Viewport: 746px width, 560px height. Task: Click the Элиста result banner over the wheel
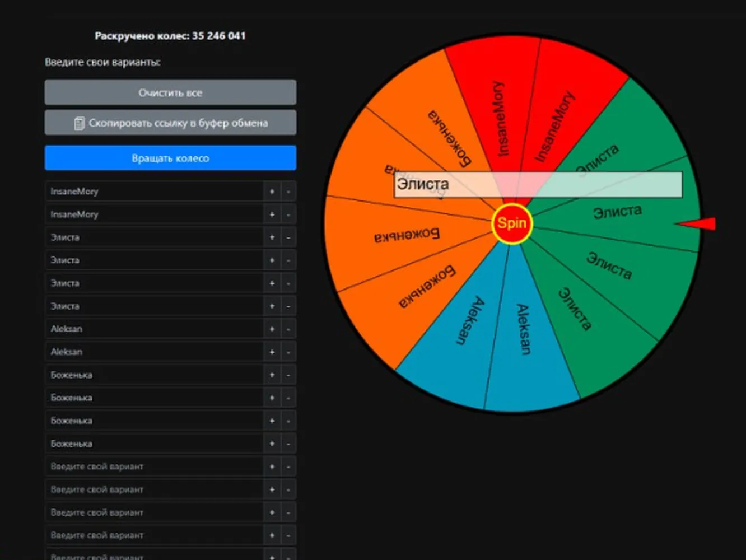point(538,184)
